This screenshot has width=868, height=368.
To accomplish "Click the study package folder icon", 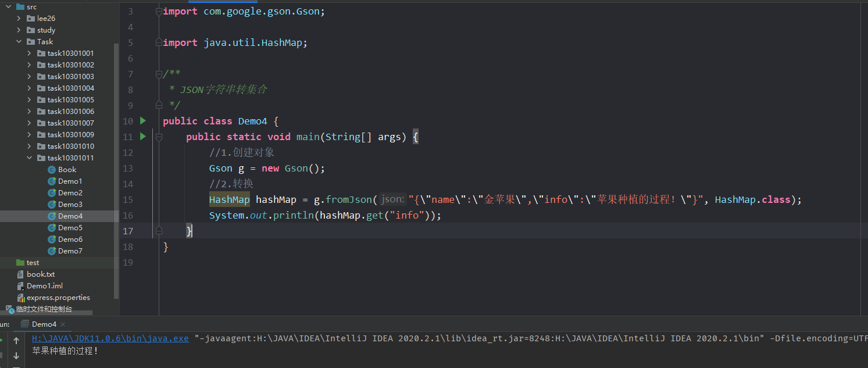I will [x=31, y=30].
